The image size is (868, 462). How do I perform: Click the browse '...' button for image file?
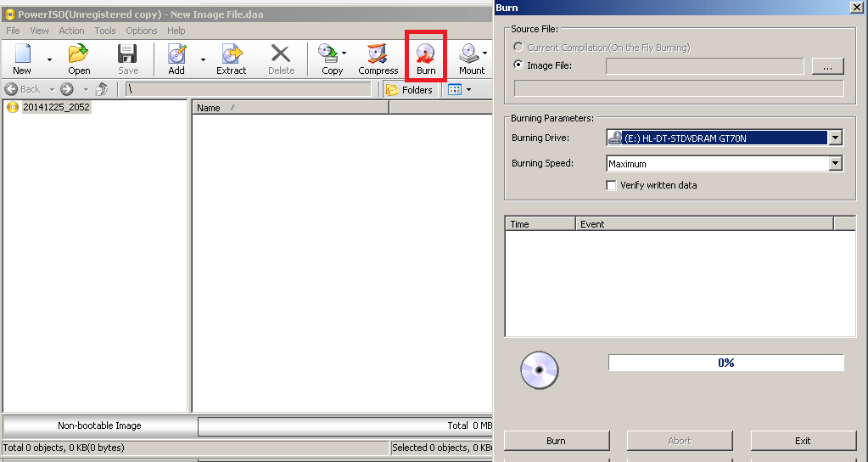pos(827,66)
